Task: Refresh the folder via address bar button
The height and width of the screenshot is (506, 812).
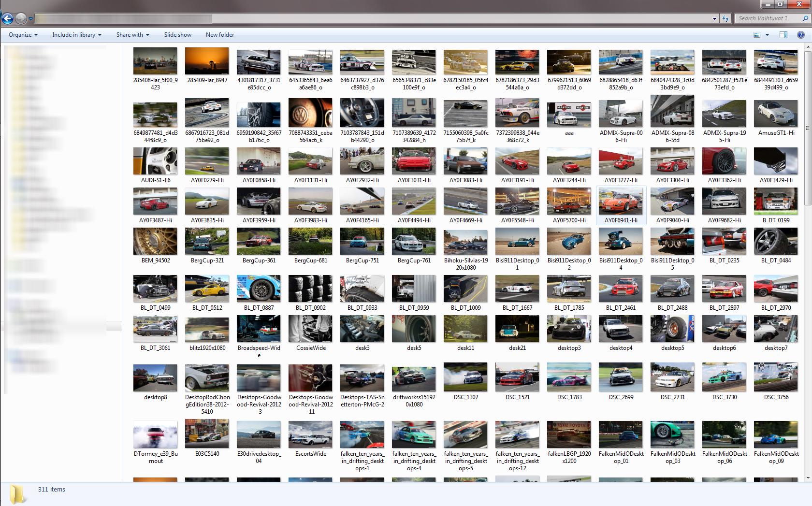Action: (725, 19)
